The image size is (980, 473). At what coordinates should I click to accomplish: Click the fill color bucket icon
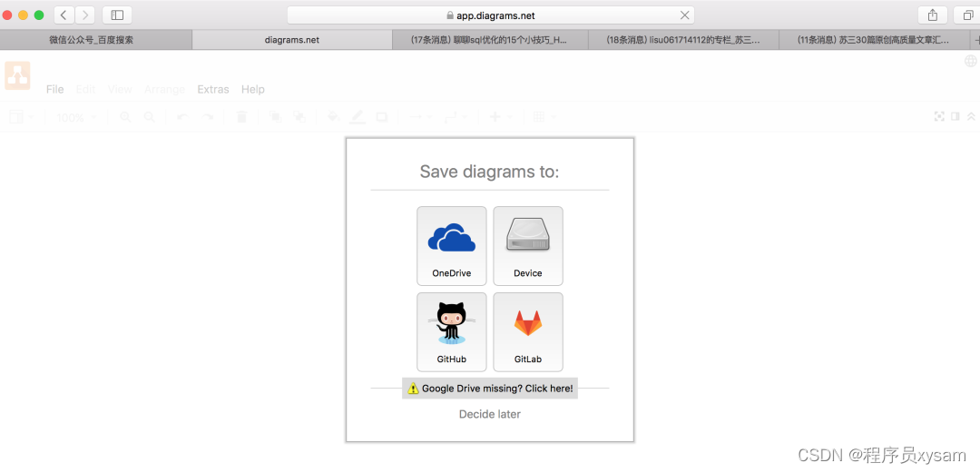click(333, 117)
